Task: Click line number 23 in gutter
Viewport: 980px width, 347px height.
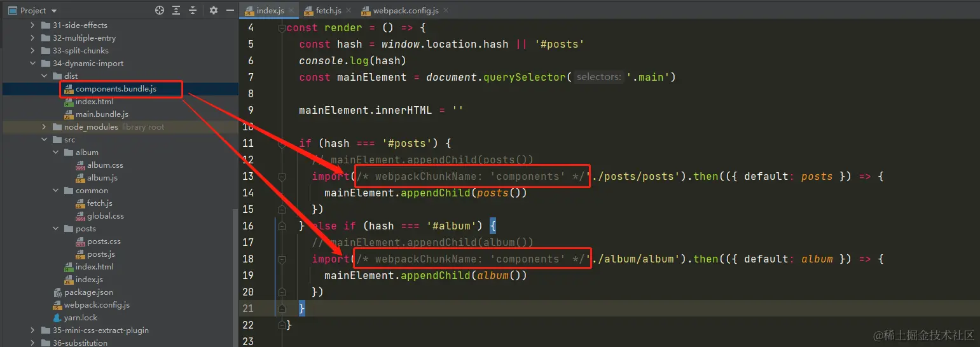Action: pos(248,342)
